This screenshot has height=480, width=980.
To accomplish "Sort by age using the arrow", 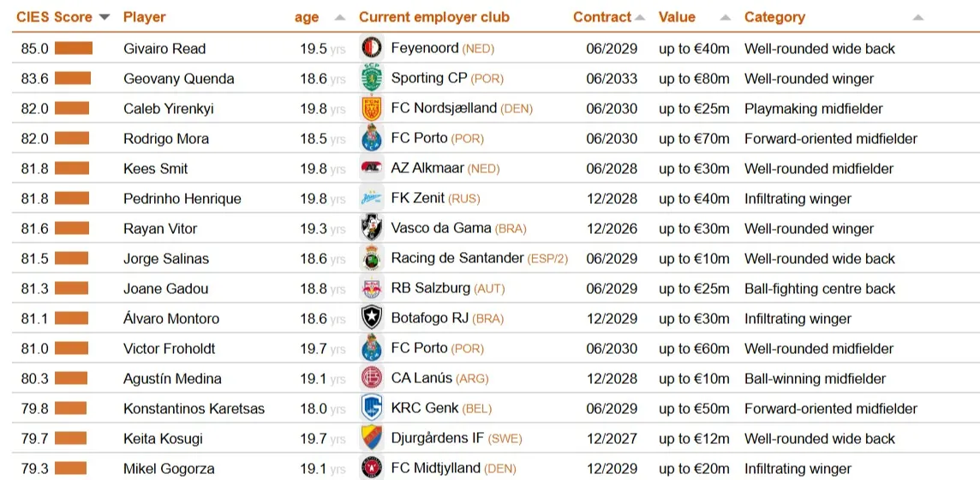I will (x=340, y=17).
